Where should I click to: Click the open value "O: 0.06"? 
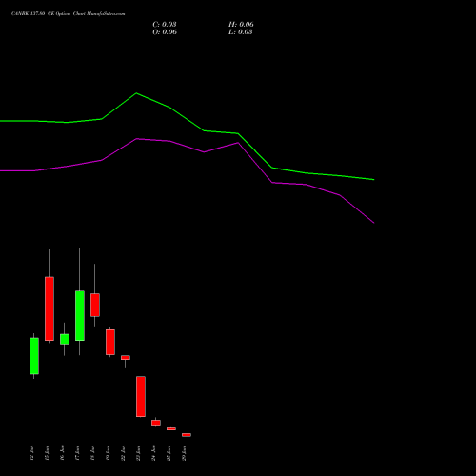pyautogui.click(x=165, y=32)
